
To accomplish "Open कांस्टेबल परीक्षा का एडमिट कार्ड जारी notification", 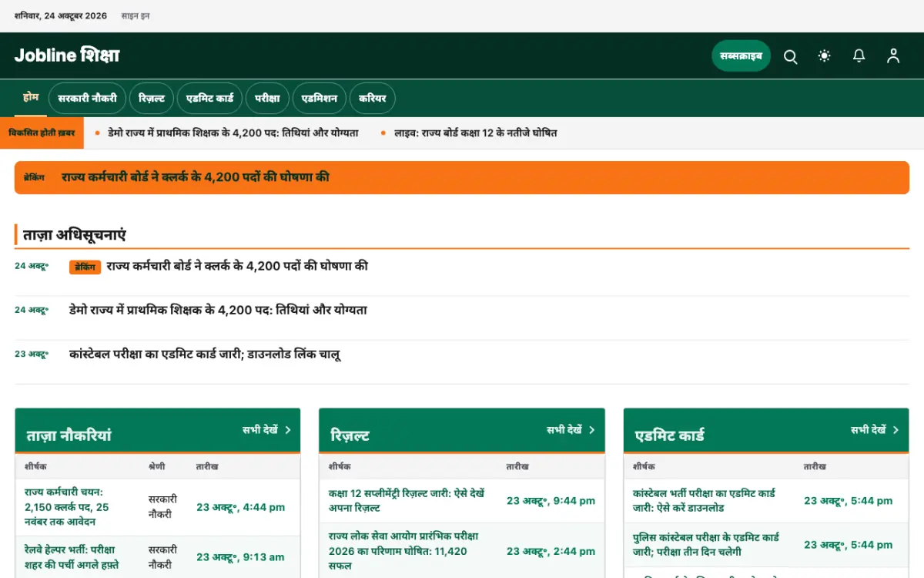I will (x=205, y=355).
